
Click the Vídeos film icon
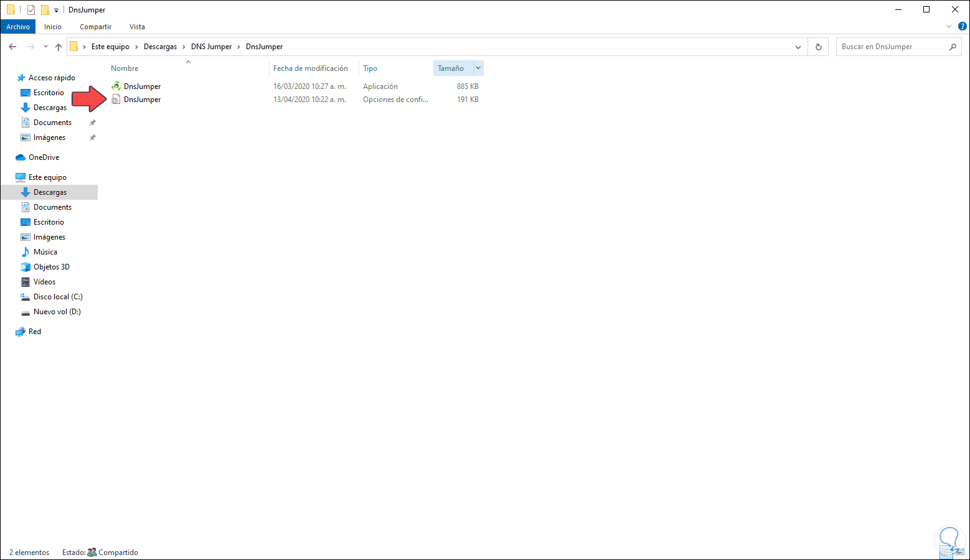pyautogui.click(x=26, y=282)
